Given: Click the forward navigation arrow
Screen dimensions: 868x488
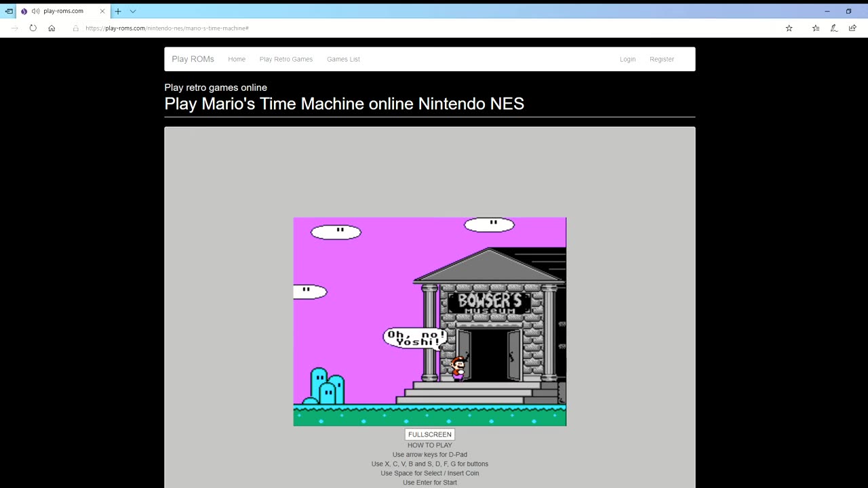Looking at the screenshot, I should tap(14, 28).
